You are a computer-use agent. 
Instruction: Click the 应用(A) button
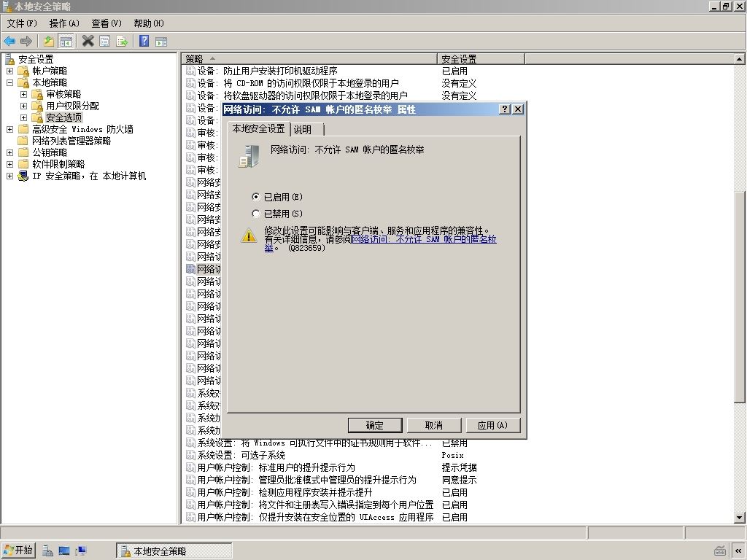492,425
